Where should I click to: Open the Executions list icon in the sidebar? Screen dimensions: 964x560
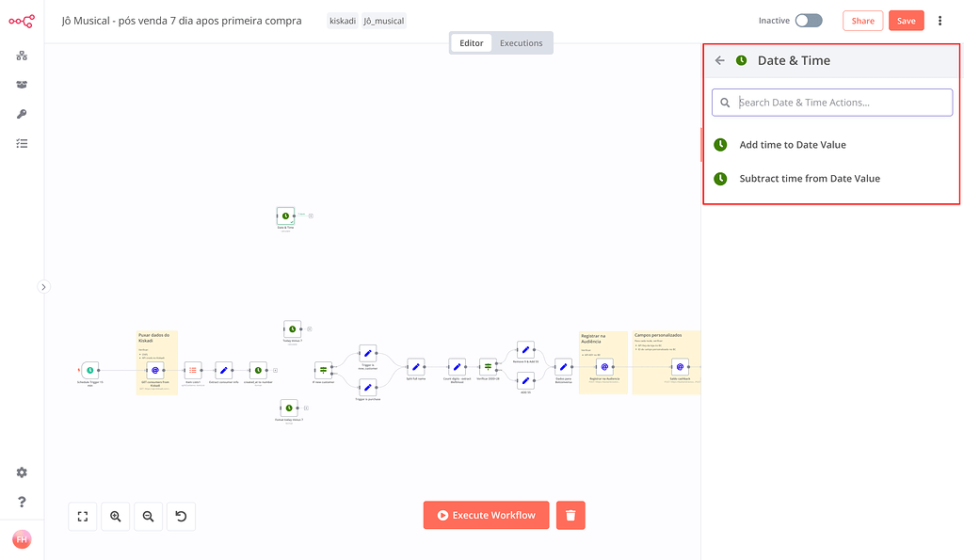[x=21, y=143]
